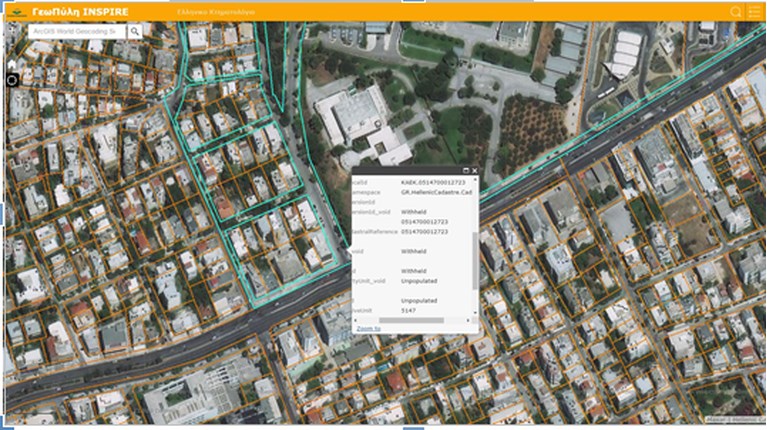Click the magnifier button beside geocoding box
The height and width of the screenshot is (430, 767).
click(x=135, y=32)
